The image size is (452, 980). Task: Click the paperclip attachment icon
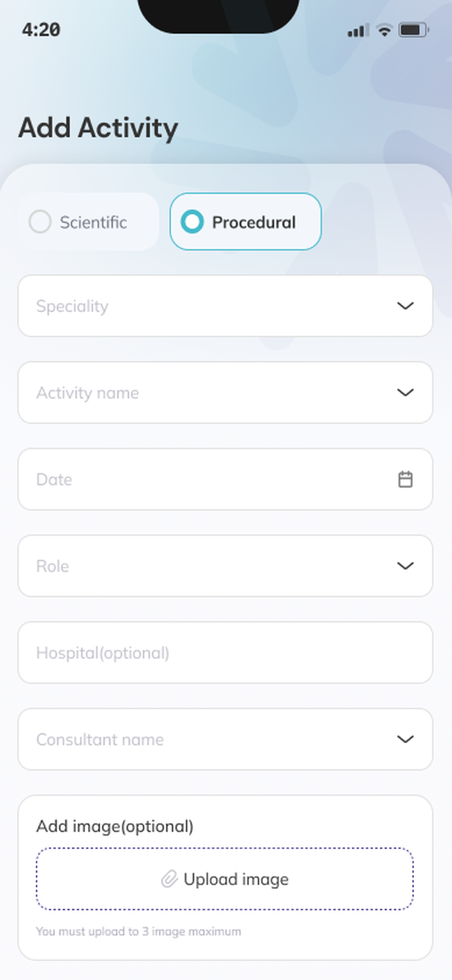(169, 879)
